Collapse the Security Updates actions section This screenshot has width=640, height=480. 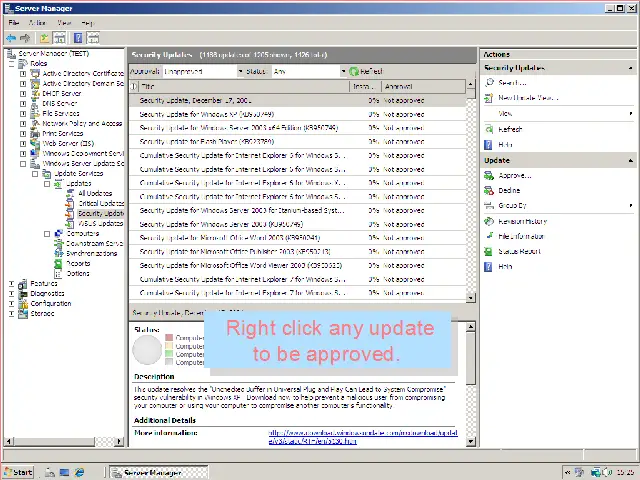630,68
